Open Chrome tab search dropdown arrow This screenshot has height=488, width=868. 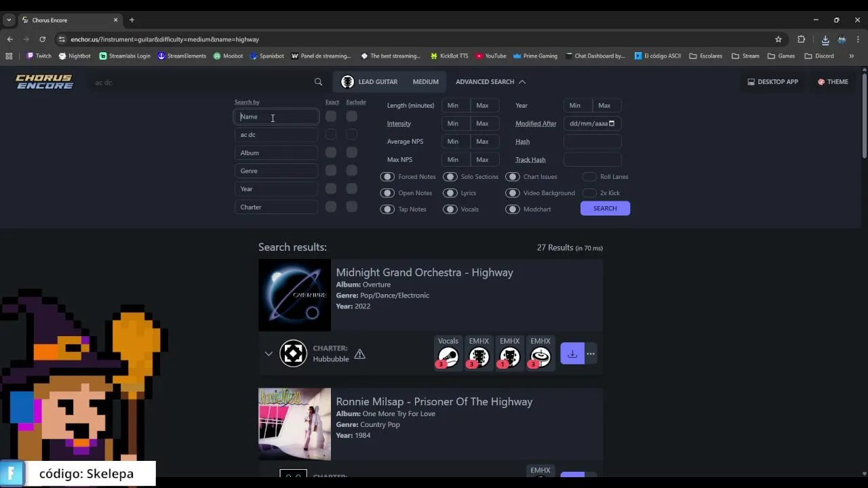click(9, 20)
